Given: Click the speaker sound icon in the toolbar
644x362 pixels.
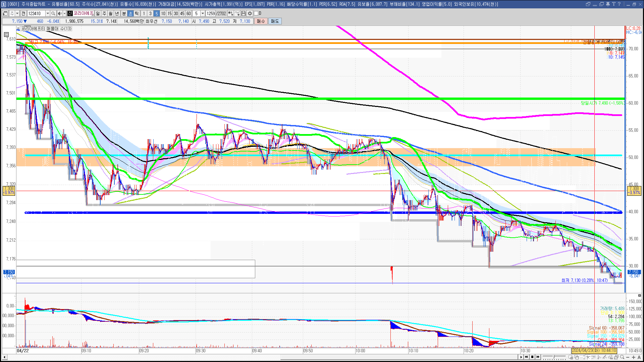Looking at the screenshot, I should (x=59, y=13).
